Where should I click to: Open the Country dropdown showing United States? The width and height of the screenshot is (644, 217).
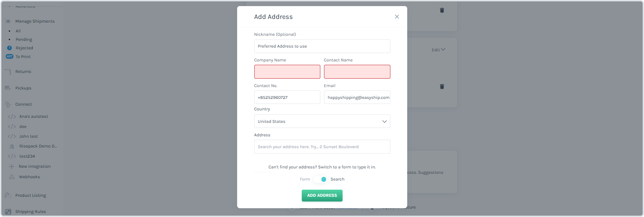[322, 121]
